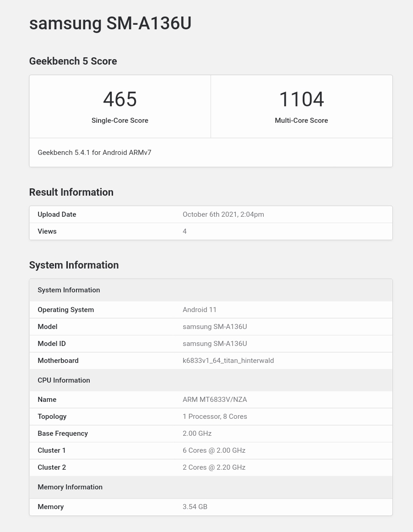
Task: Click the 'Multi-Core Score' label
Action: [x=301, y=121]
